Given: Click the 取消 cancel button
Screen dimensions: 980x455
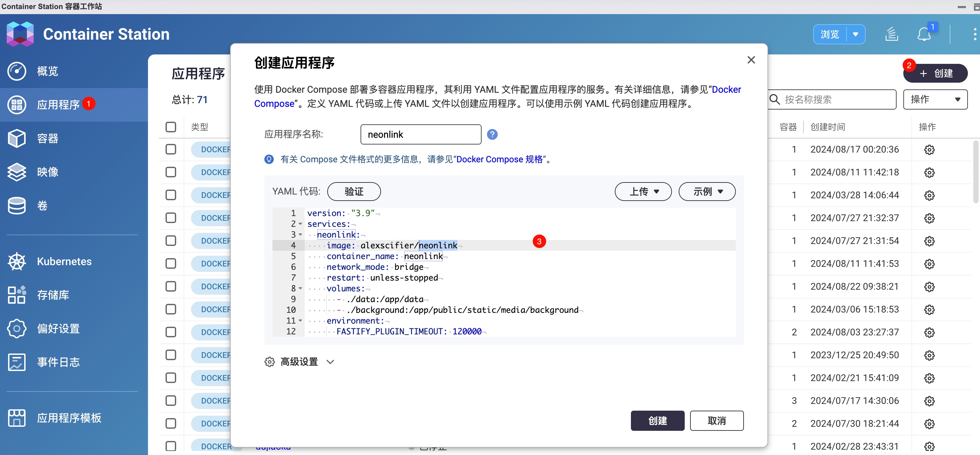Looking at the screenshot, I should 717,421.
